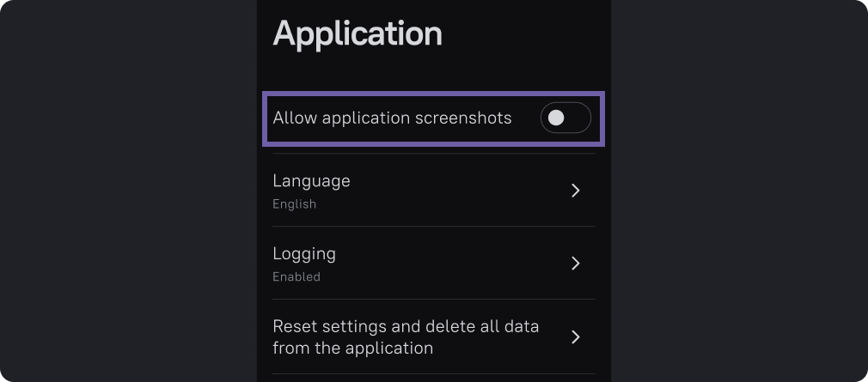Viewport: 868px width, 382px height.
Task: Click the white knob of the screenshots toggle
Action: click(x=556, y=118)
